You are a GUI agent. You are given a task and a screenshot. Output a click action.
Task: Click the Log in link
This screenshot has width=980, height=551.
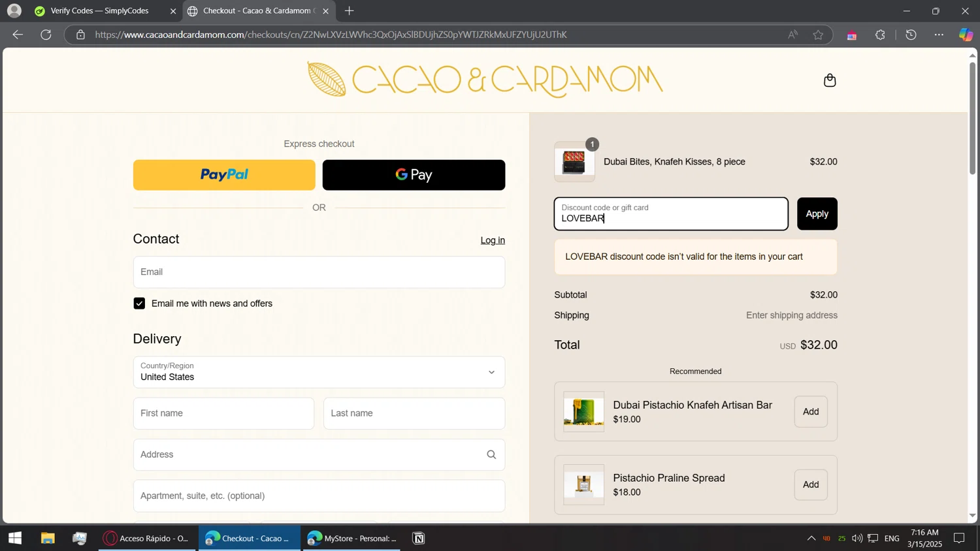click(x=493, y=240)
